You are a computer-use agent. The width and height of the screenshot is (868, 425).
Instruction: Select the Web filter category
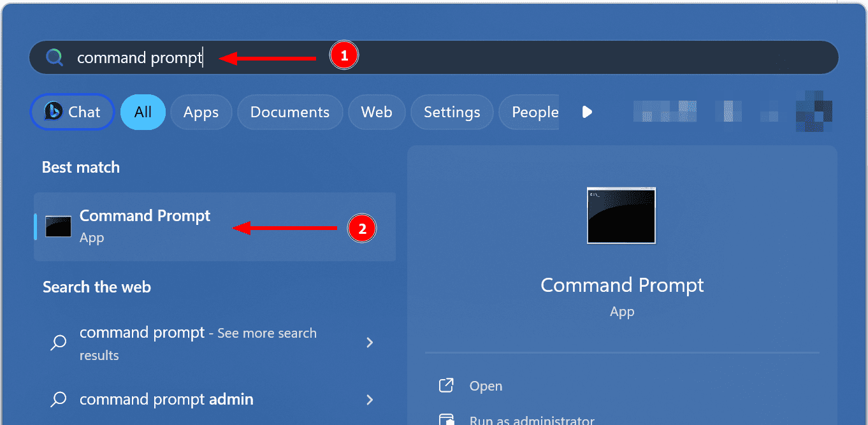(377, 112)
